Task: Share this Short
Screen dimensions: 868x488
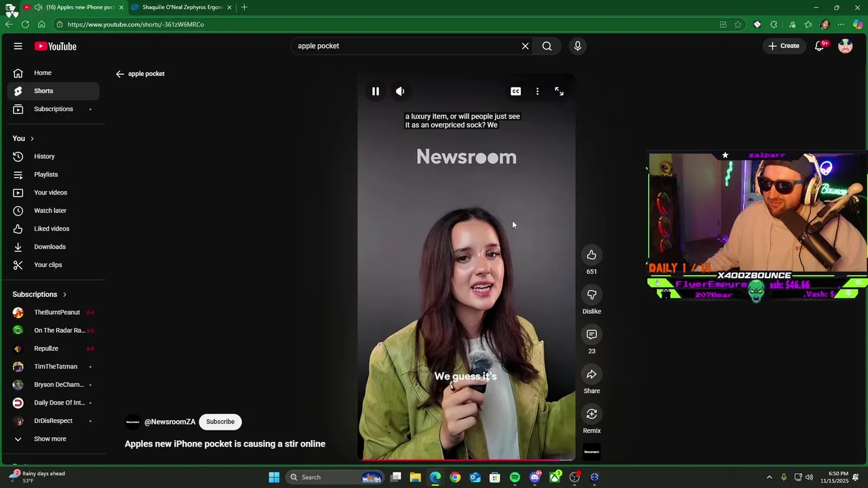Action: point(591,374)
